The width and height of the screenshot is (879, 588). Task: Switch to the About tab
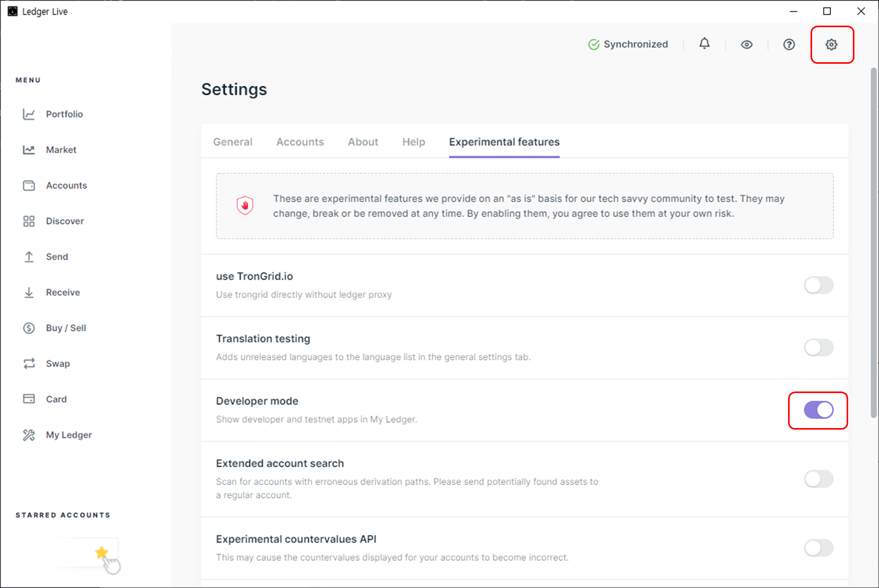point(363,142)
